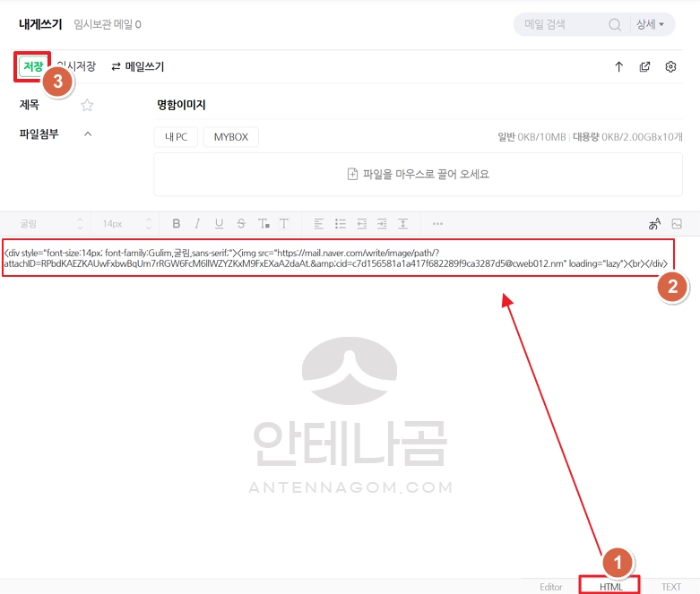Click the outdent icon
700x594 pixels.
click(x=362, y=224)
